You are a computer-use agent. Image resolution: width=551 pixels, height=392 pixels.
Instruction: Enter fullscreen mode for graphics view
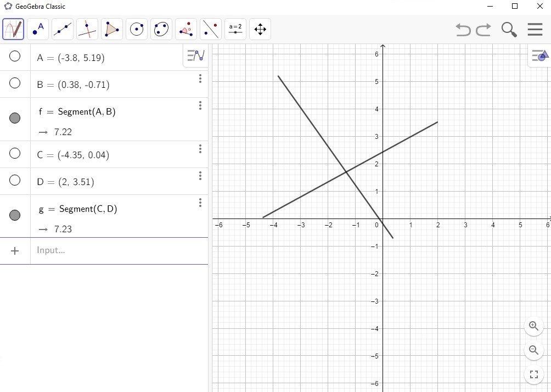(534, 374)
